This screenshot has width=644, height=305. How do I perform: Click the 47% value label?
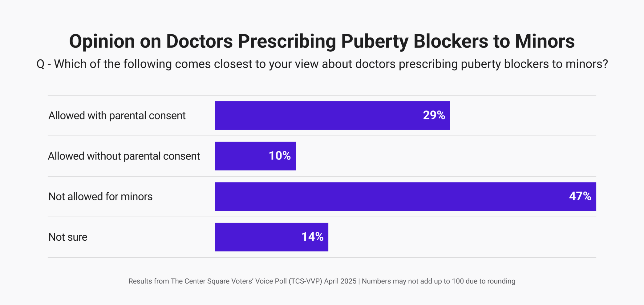(x=580, y=196)
